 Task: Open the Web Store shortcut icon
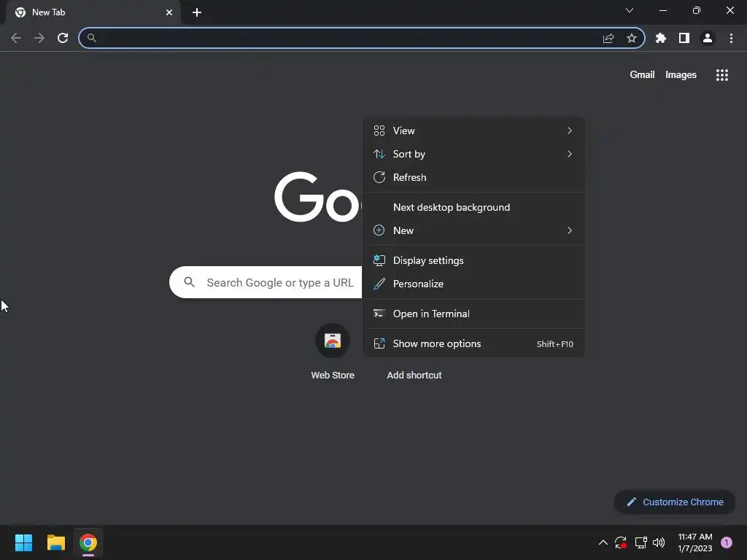333,341
